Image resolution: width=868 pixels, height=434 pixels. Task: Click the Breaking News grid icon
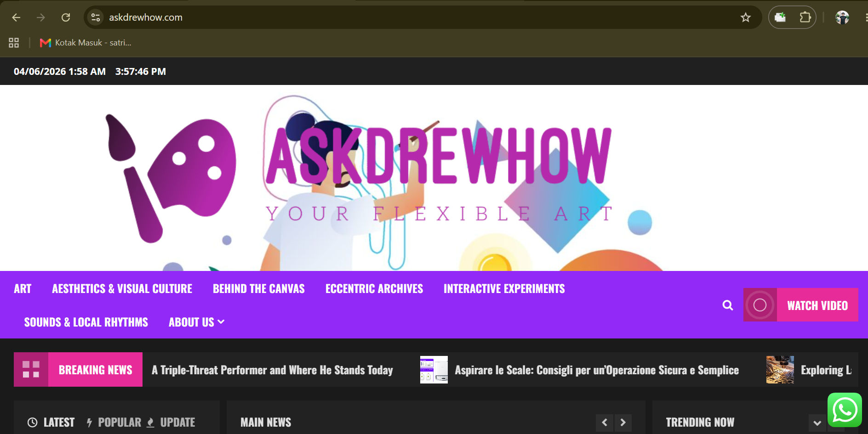click(x=31, y=369)
